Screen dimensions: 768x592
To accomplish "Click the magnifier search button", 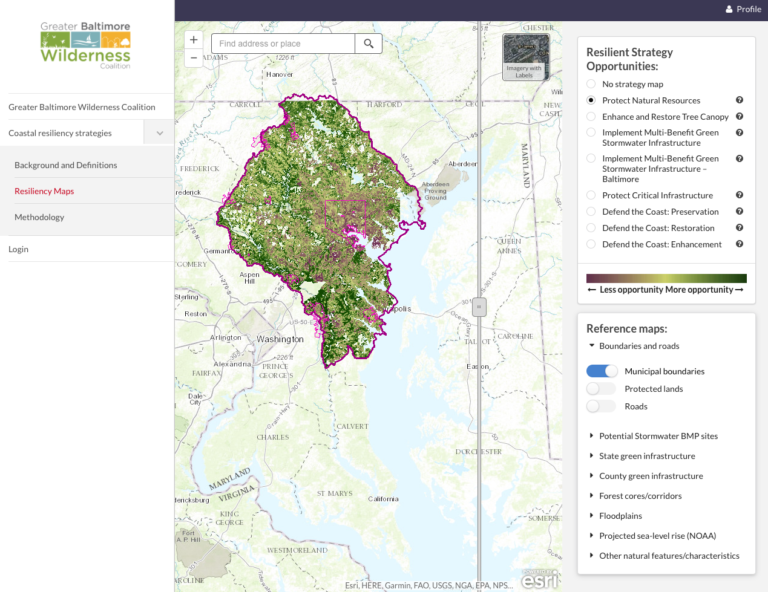I will (x=369, y=44).
